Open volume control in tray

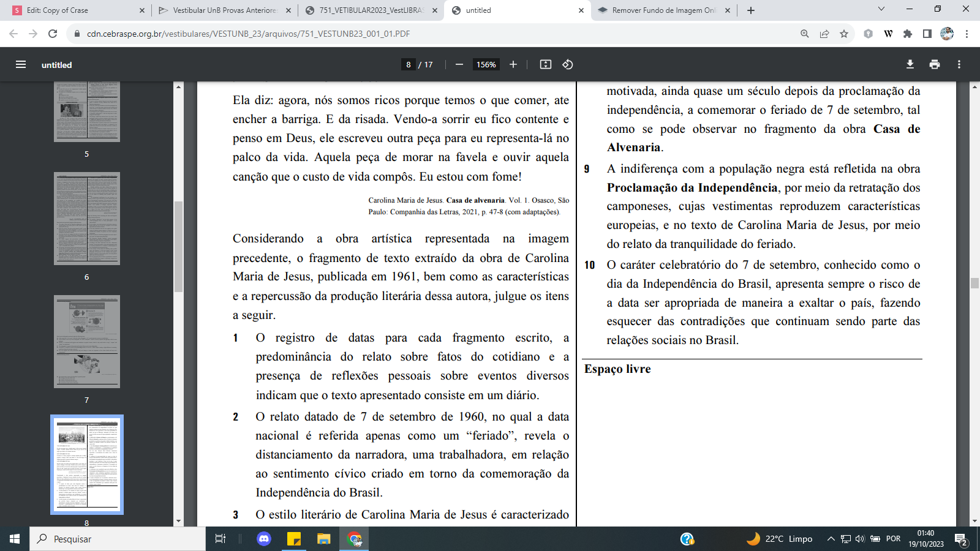pyautogui.click(x=860, y=539)
